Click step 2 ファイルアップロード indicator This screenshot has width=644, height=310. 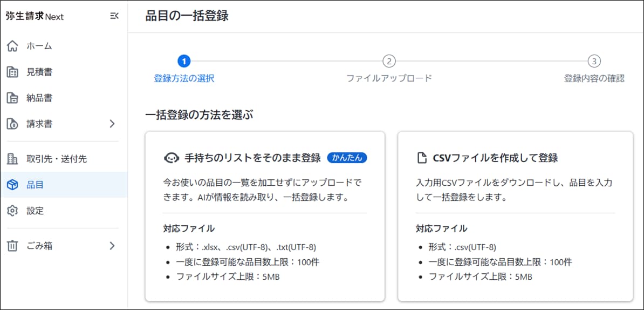click(389, 61)
